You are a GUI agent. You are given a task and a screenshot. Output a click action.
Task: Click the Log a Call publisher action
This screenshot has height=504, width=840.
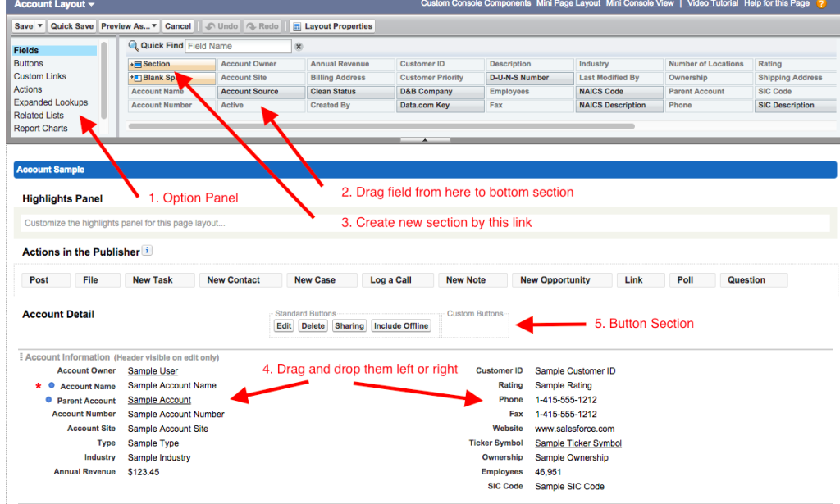(x=398, y=280)
